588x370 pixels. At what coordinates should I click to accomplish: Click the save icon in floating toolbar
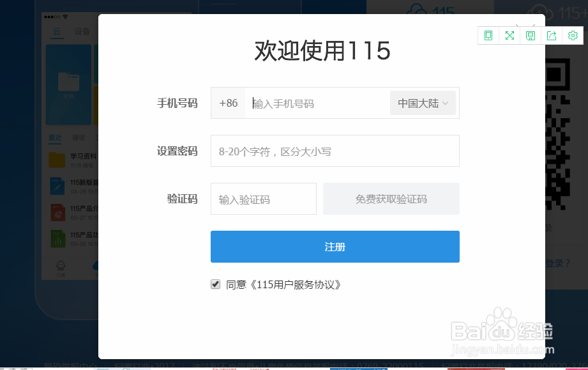(531, 36)
